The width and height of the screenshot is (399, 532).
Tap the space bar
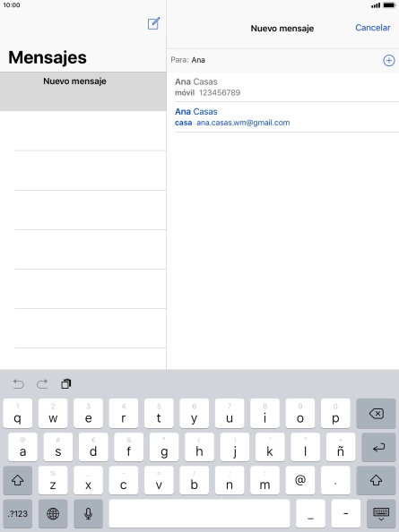[199, 514]
